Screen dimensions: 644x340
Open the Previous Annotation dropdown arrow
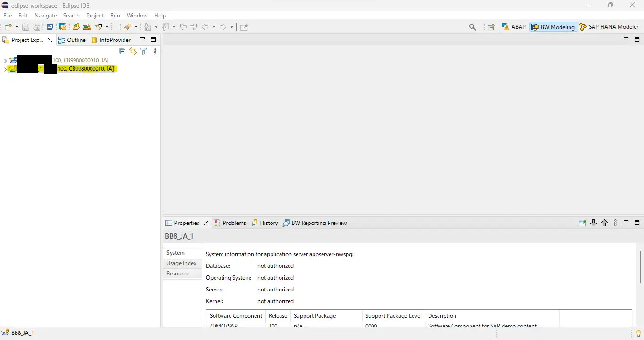tap(174, 27)
